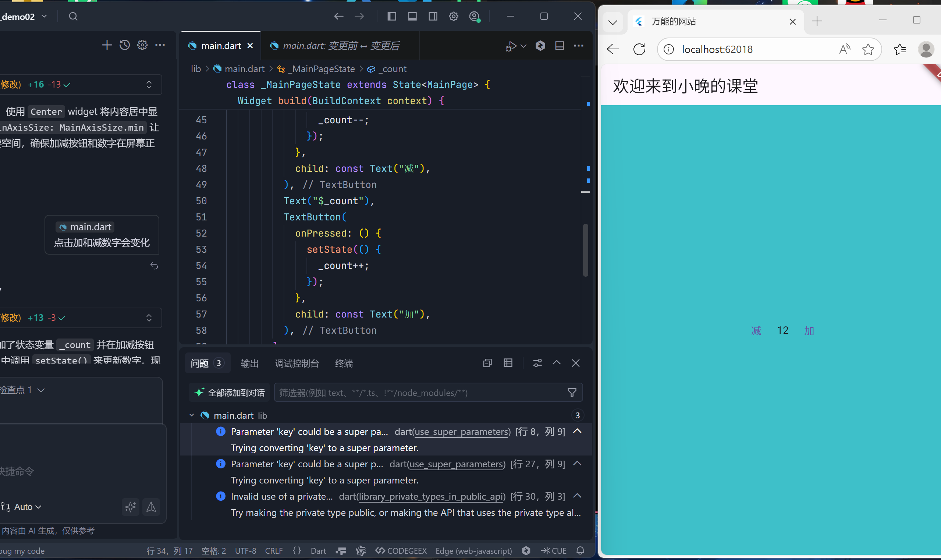941x560 pixels.
Task: Split the editor with split icon
Action: pyautogui.click(x=560, y=46)
